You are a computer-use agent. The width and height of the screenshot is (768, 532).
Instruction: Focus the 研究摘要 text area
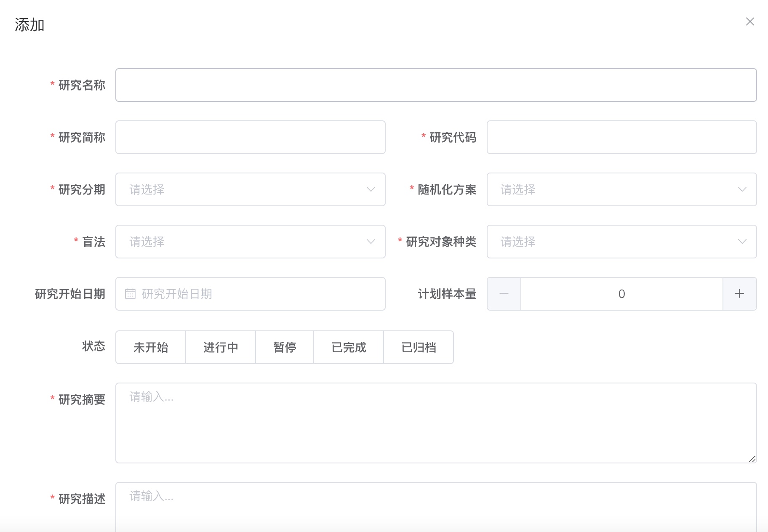click(436, 423)
